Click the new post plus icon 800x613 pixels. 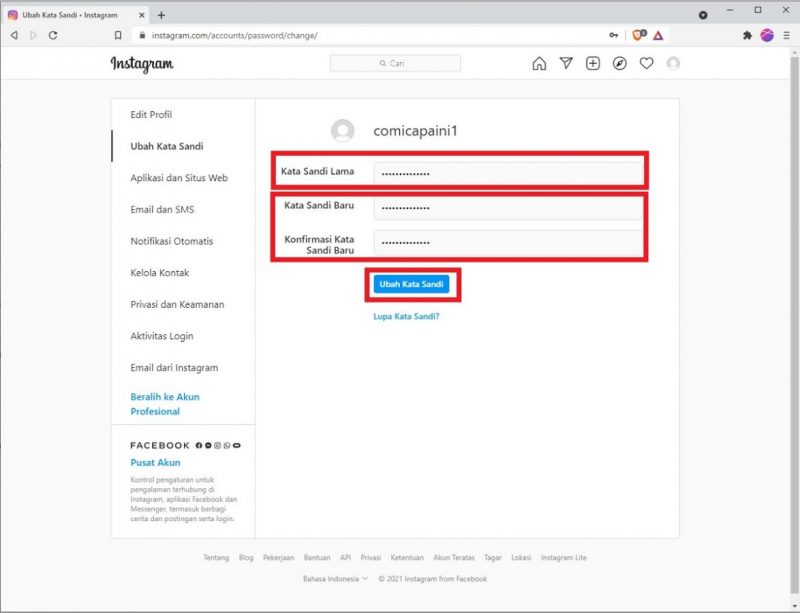(592, 63)
